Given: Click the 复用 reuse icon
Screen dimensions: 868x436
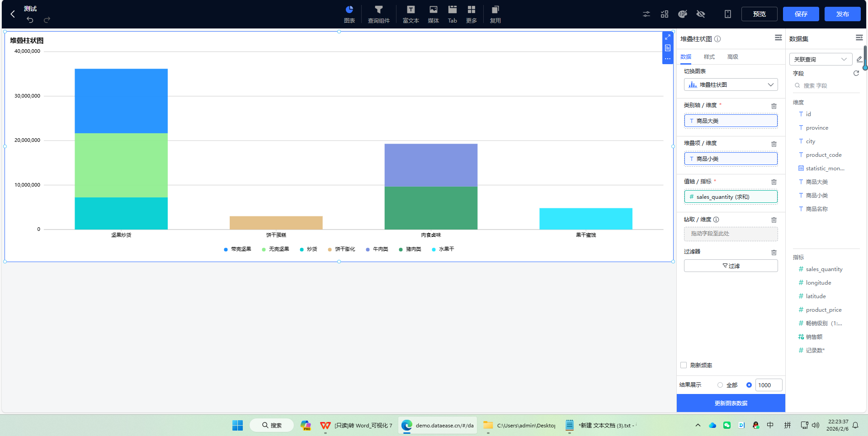Looking at the screenshot, I should point(495,14).
